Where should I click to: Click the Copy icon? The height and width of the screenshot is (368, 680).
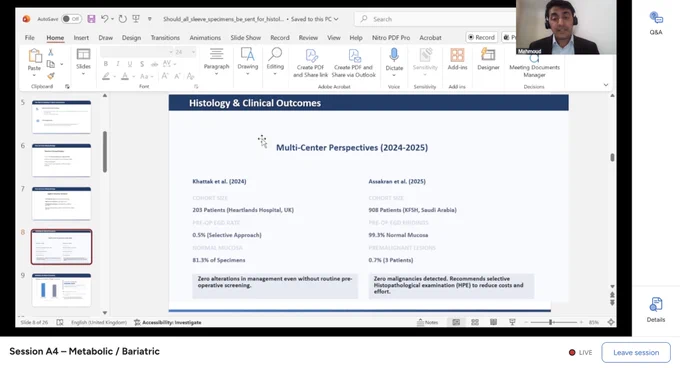pos(51,64)
